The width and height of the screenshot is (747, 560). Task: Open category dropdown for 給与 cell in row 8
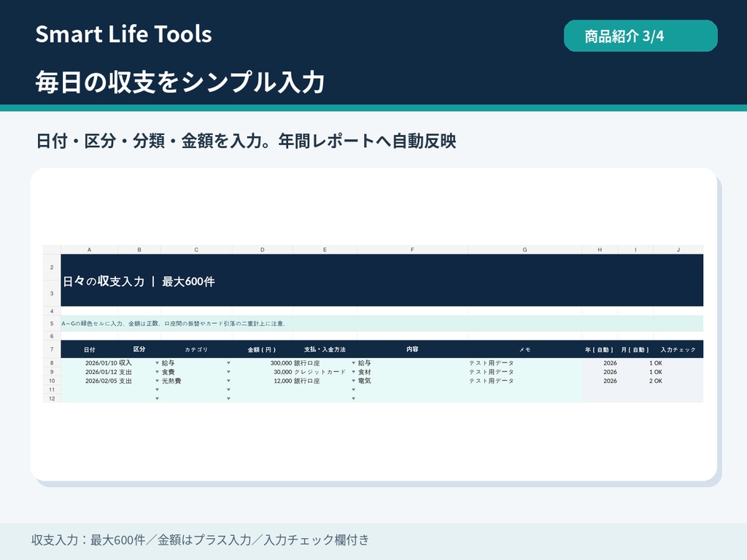(228, 363)
